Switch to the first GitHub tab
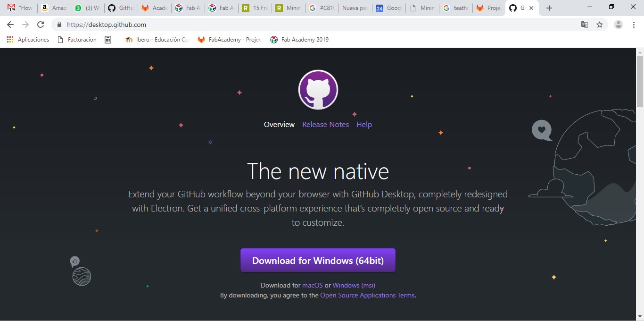This screenshot has width=644, height=322. [x=121, y=8]
